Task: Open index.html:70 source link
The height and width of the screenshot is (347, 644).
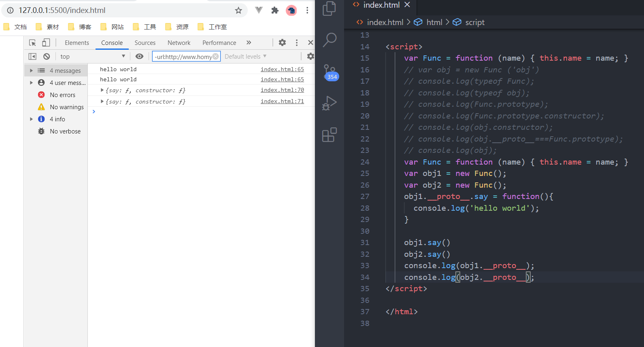Action: coord(282,90)
